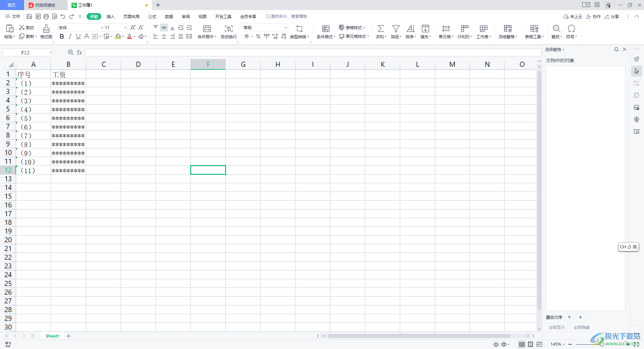Image resolution: width=644 pixels, height=349 pixels.
Task: Toggle strikethrough text formatting
Action: pos(87,36)
